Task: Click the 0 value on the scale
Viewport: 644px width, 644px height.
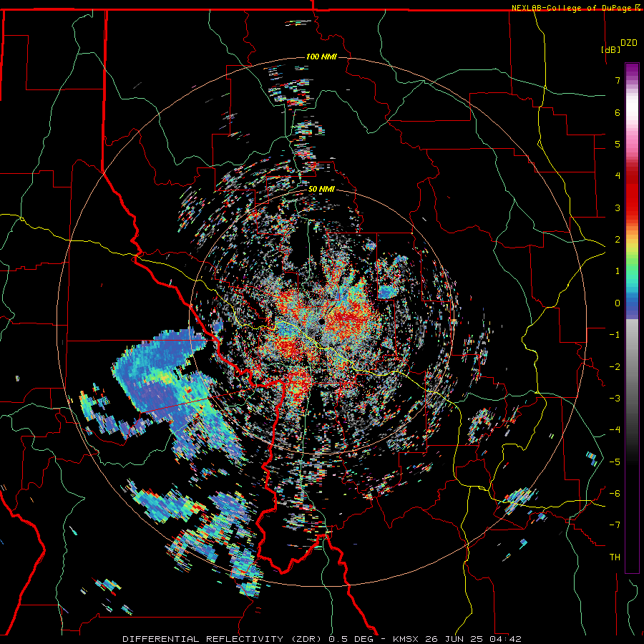Action: [x=618, y=303]
